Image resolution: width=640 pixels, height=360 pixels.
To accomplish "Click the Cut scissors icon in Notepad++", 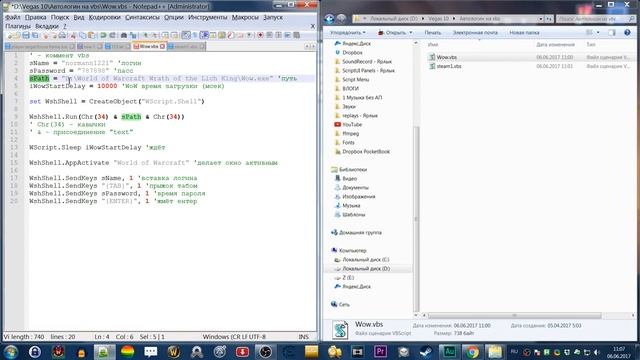I will pos(73,36).
